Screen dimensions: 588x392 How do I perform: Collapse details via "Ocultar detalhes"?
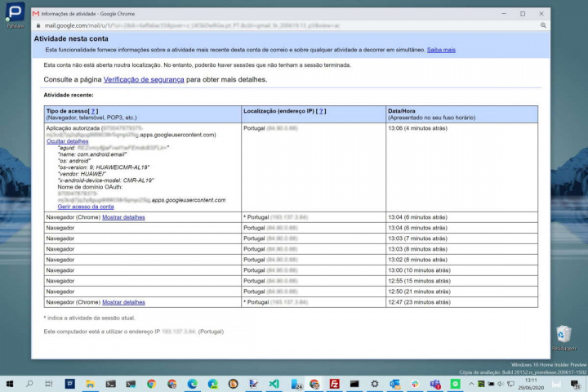pos(66,141)
